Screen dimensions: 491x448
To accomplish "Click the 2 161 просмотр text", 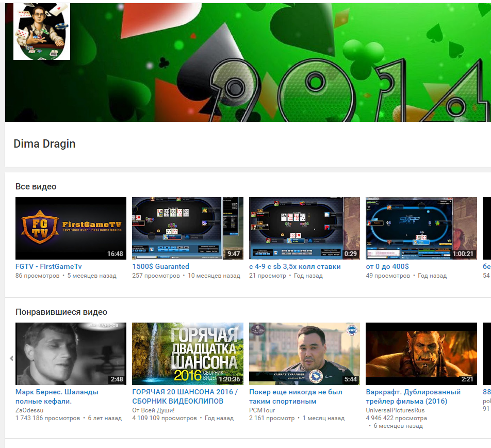I will point(272,418).
